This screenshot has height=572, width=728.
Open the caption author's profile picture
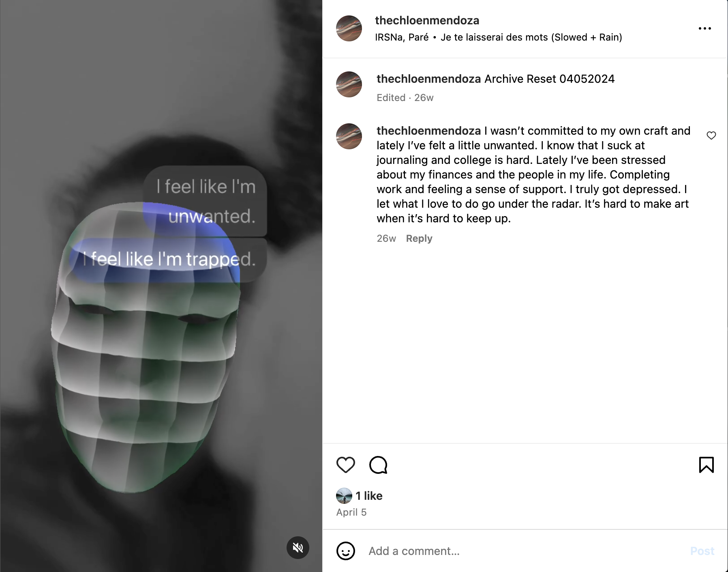349,84
